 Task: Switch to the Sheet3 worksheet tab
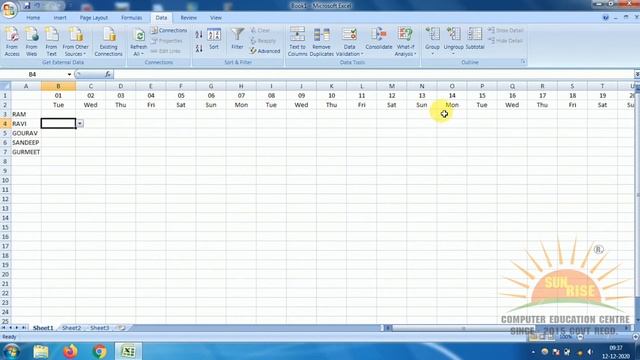[100, 328]
